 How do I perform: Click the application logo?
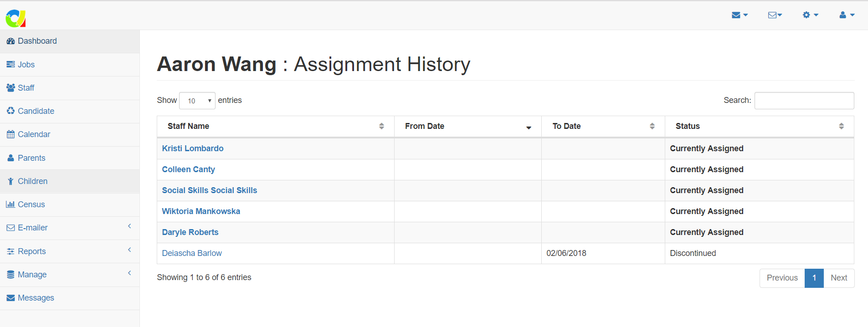(15, 18)
